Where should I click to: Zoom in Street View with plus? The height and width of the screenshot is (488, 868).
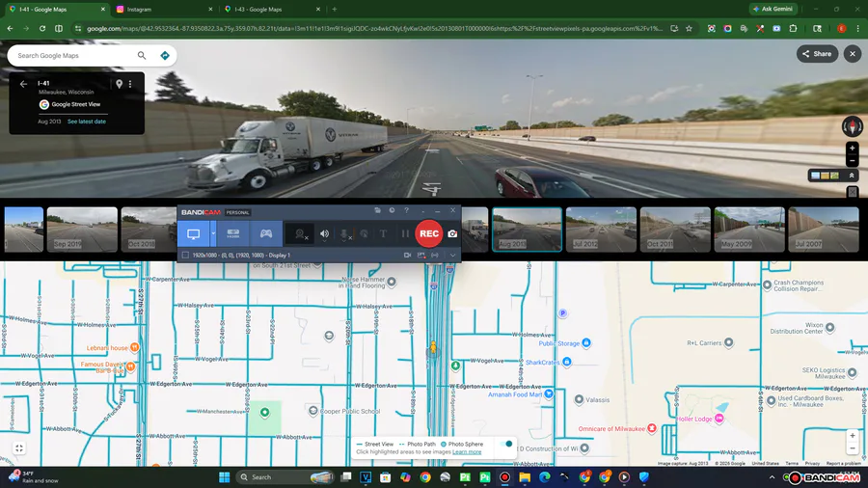point(853,148)
